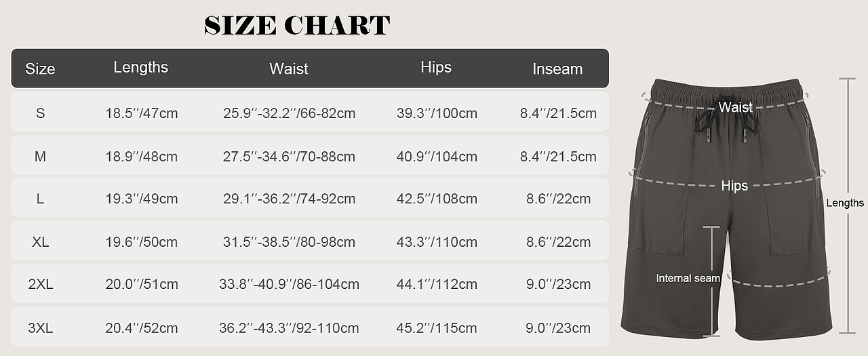Click the 33.8''-40.9''/86-104cm waist cell
Screen dimensions: 868x356
(x=289, y=285)
